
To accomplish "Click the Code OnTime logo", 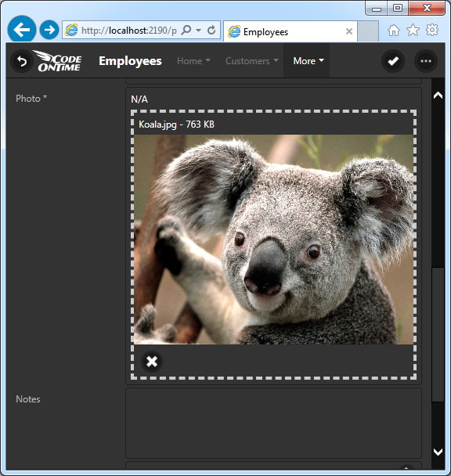I will click(58, 61).
